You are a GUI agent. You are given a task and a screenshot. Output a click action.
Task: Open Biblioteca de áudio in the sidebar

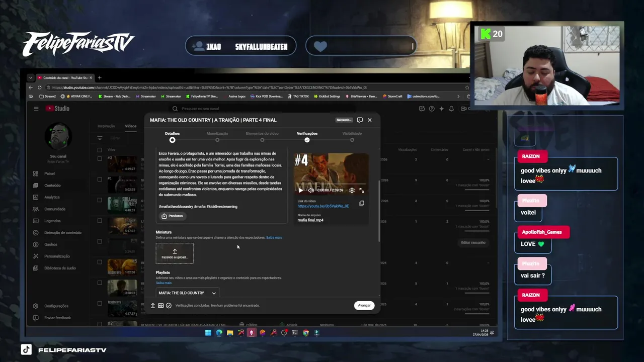[59, 268]
